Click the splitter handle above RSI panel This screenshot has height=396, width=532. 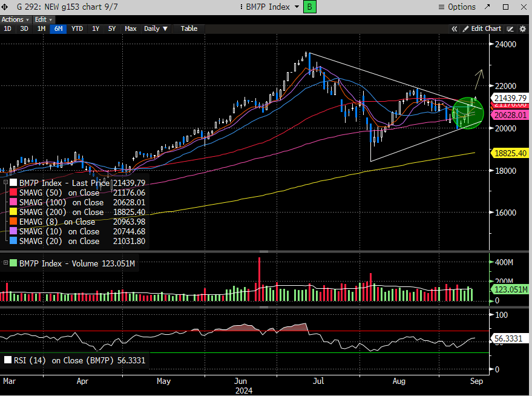click(x=264, y=307)
